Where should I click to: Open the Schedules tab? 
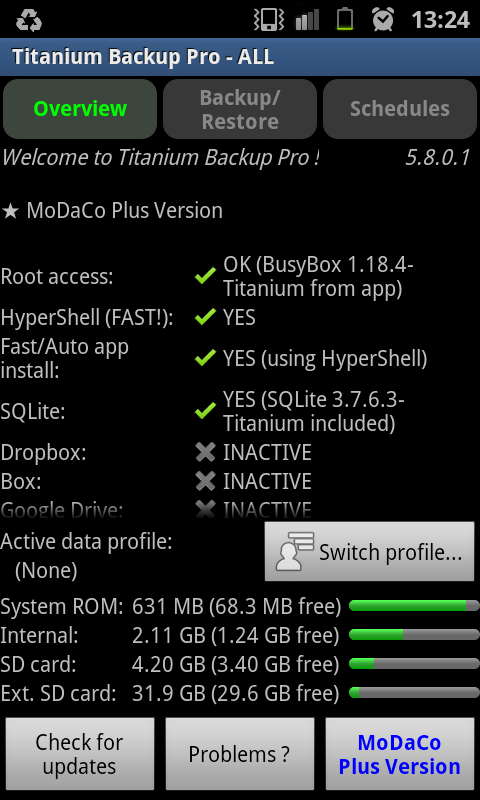(x=400, y=109)
